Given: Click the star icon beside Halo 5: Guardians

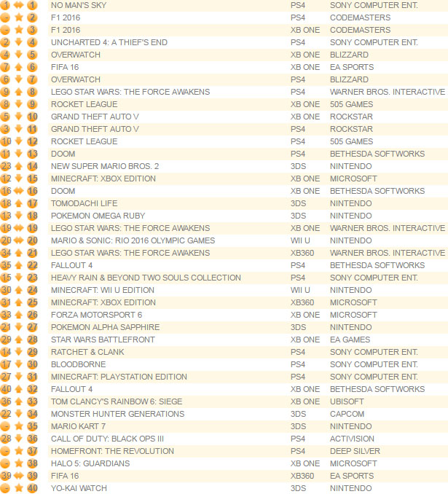Looking at the screenshot, I should pos(19,463).
